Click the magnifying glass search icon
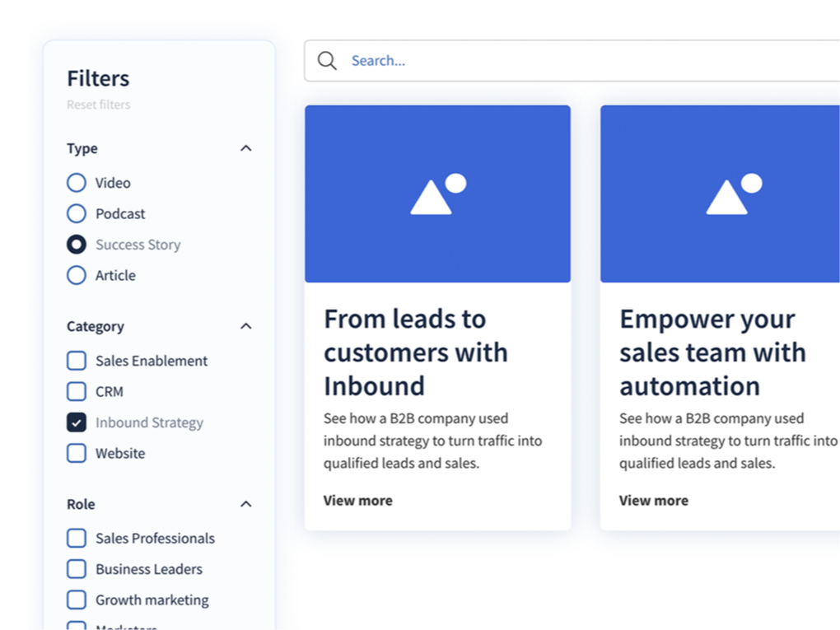 tap(327, 61)
